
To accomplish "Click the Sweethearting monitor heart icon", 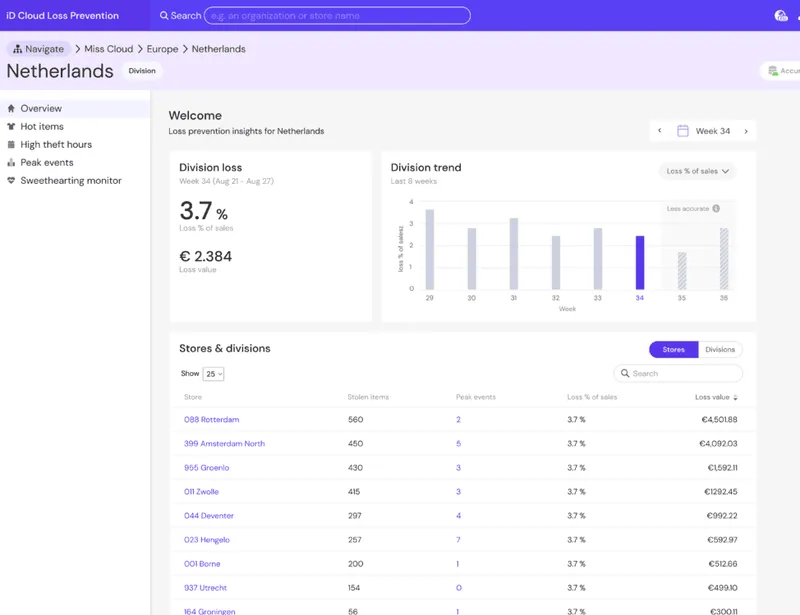I will pos(11,181).
